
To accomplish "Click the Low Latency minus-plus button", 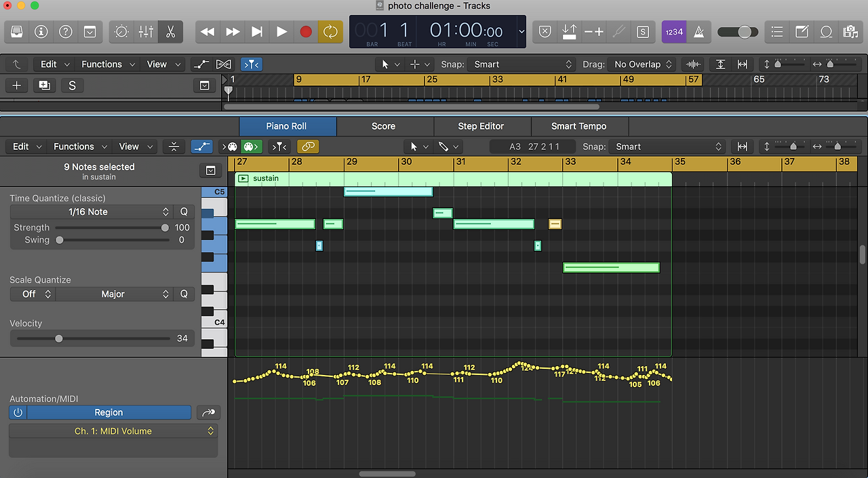I will [594, 31].
